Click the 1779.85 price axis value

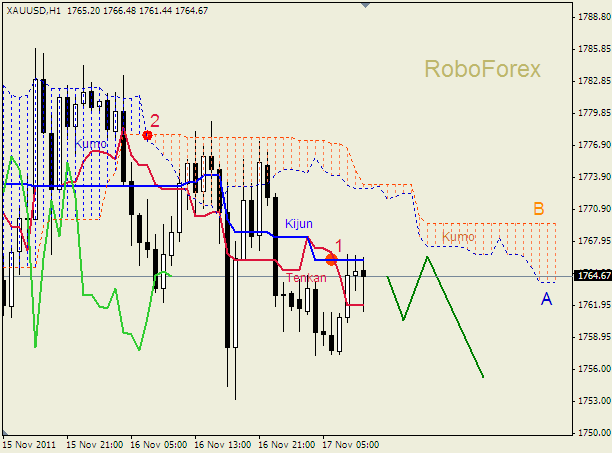pyautogui.click(x=594, y=113)
